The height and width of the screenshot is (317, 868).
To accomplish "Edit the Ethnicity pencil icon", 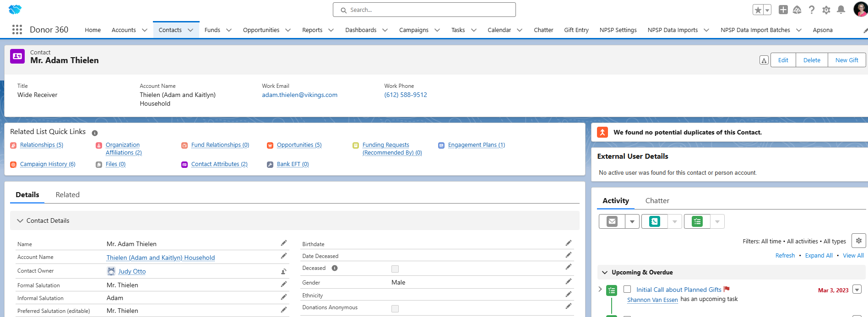I will [x=569, y=294].
